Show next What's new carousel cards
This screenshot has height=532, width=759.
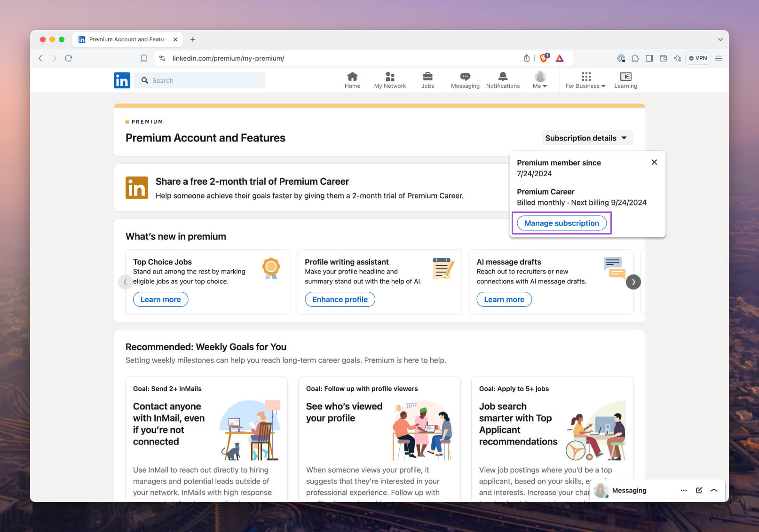633,282
